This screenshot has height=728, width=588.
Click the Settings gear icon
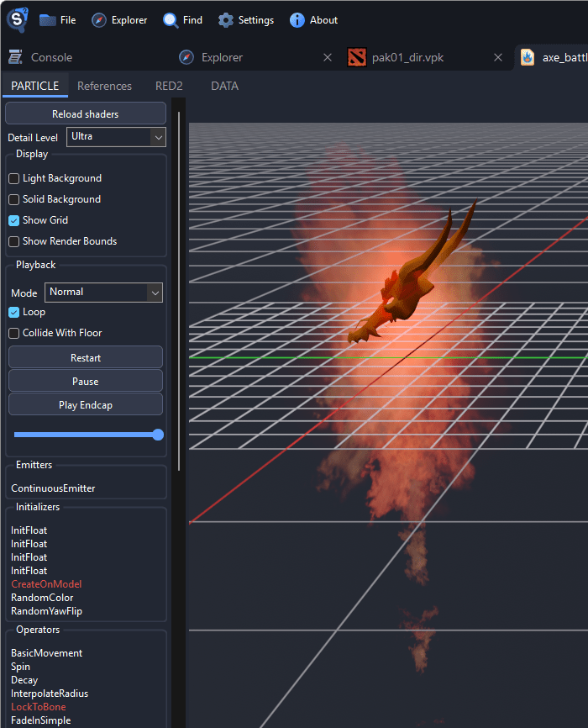click(226, 20)
